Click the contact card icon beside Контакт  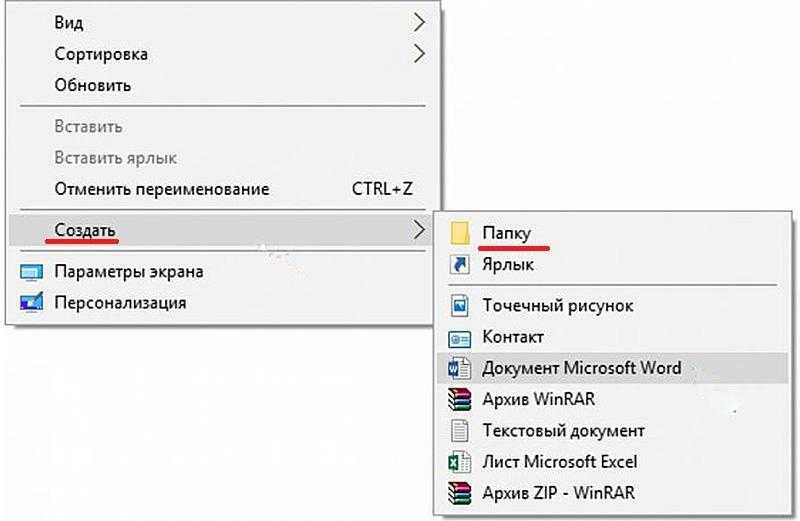(460, 338)
